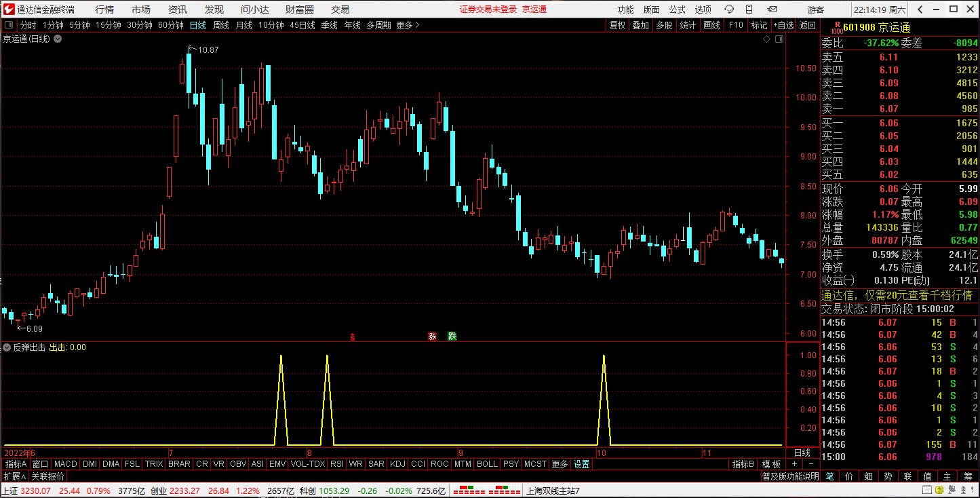Click the red S marker on chart
Viewport: 980px width, 498px height.
(x=353, y=337)
